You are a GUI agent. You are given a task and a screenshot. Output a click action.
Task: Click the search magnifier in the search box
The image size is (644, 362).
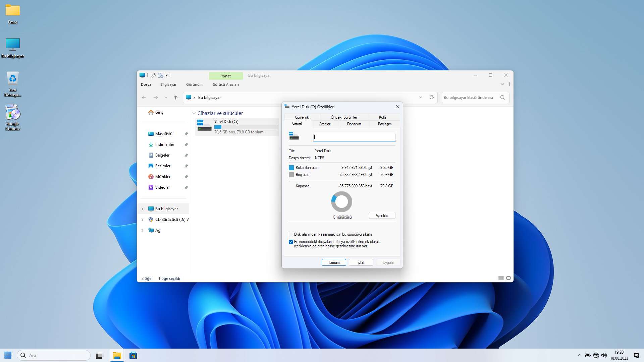tap(502, 97)
